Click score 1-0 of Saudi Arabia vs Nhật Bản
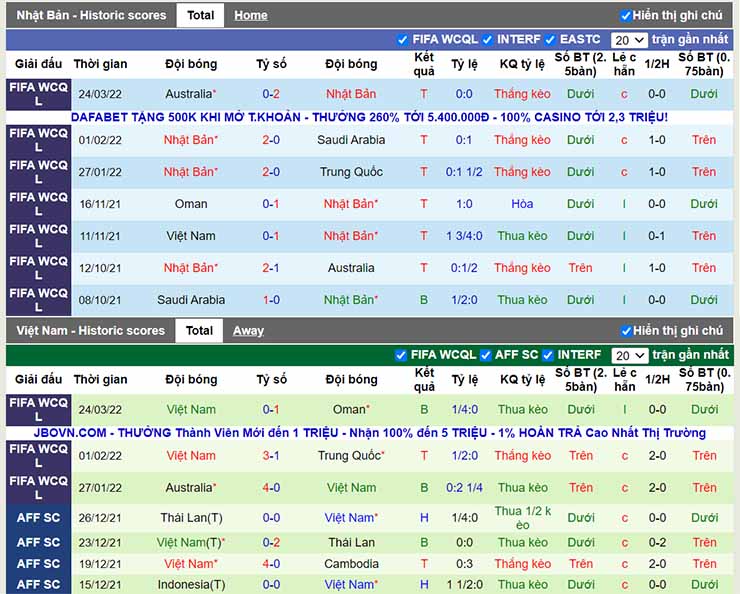Viewport: 740px width, 594px height. pos(271,300)
